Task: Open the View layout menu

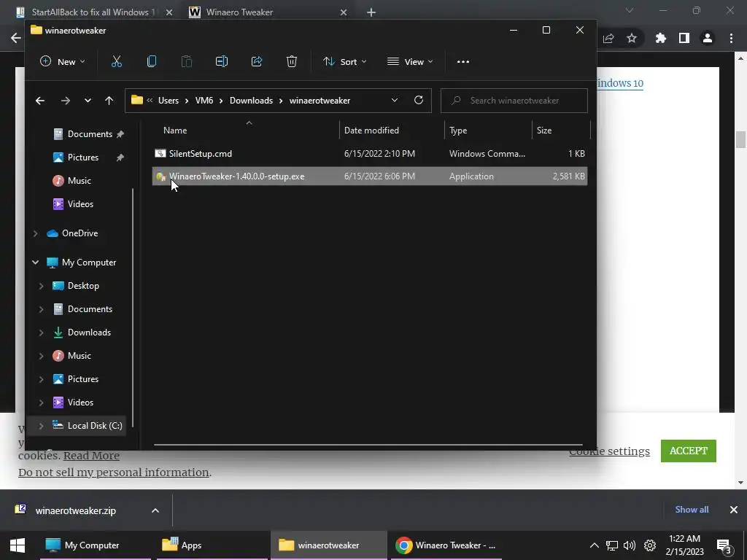Action: click(x=410, y=61)
